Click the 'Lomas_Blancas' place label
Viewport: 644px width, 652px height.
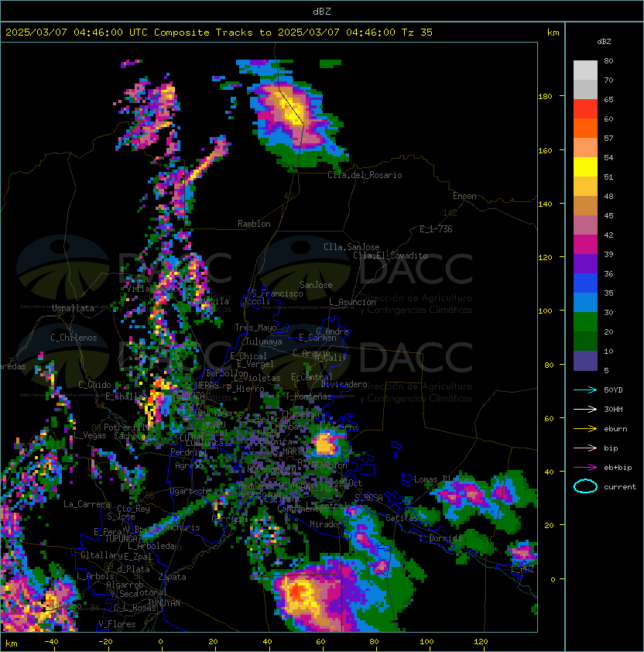pos(444,479)
